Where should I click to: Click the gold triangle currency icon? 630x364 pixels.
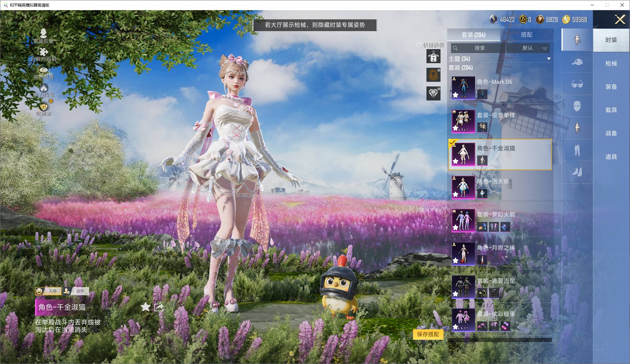[523, 19]
